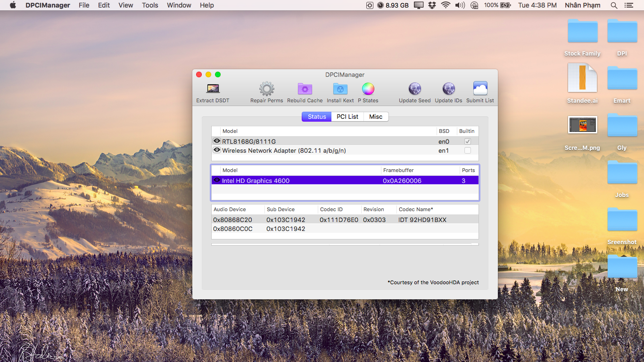644x362 pixels.
Task: Click the Rebuild Cache toolbar icon
Action: [x=305, y=89]
